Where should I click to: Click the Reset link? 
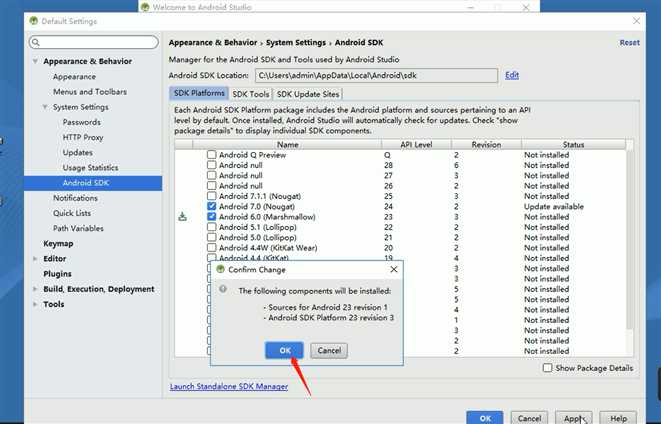[x=629, y=43]
